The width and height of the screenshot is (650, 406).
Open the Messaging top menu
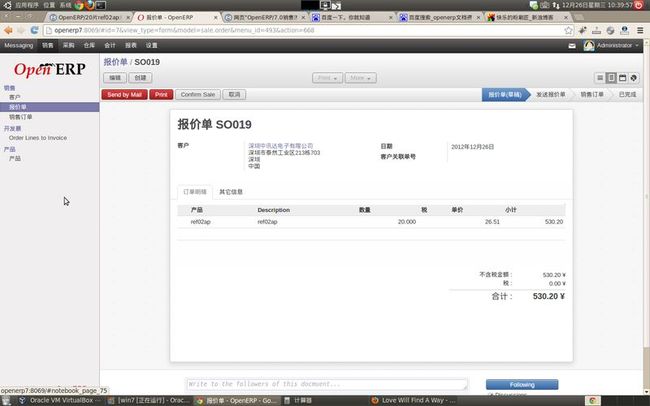19,46
